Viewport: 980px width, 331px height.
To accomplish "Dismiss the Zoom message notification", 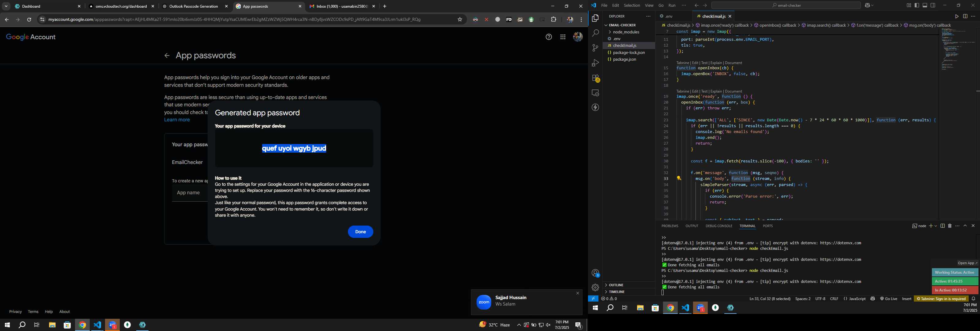I will [x=578, y=293].
